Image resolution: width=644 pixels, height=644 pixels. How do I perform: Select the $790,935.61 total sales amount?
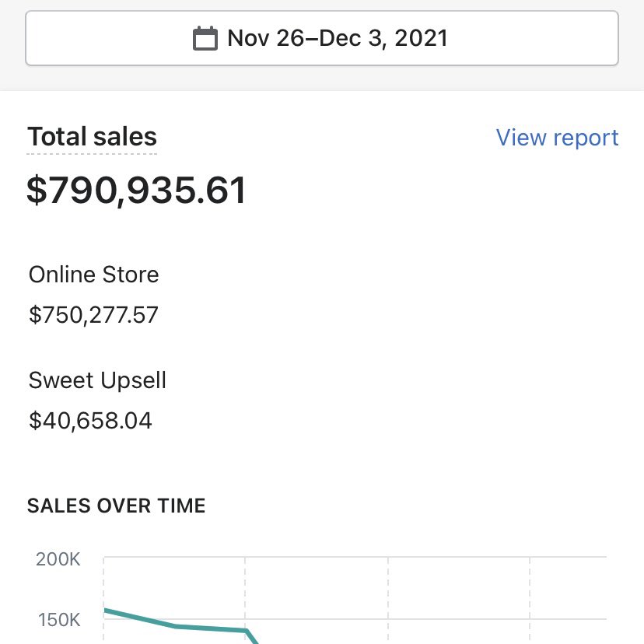[x=136, y=191]
